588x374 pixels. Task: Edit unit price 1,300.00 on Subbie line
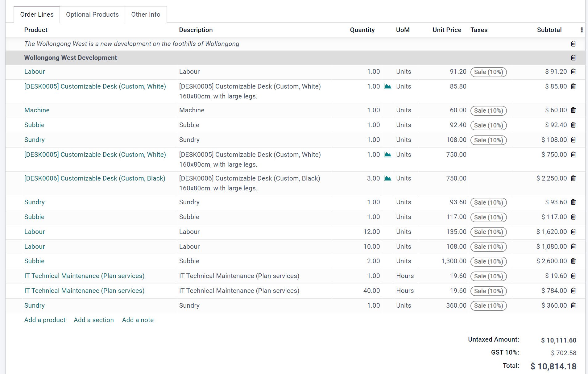tap(454, 261)
